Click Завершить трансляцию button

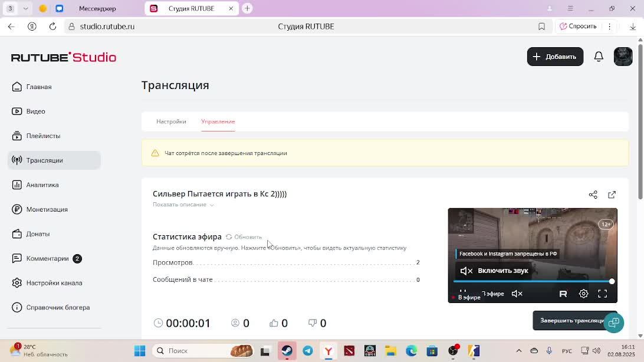(x=571, y=321)
